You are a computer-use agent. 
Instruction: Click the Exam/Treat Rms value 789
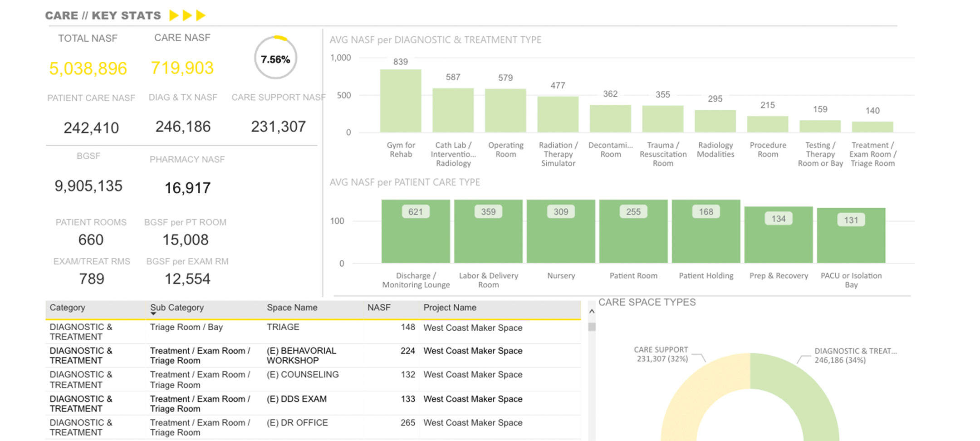pyautogui.click(x=92, y=279)
